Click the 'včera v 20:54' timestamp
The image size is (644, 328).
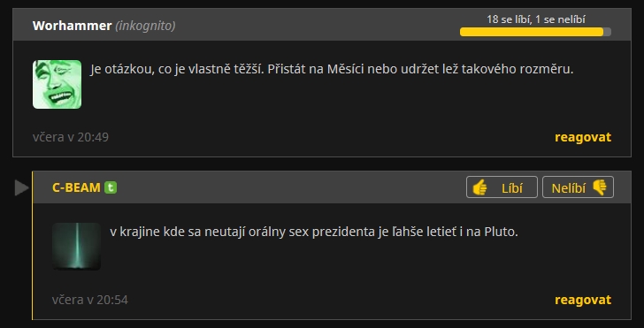[90, 300]
